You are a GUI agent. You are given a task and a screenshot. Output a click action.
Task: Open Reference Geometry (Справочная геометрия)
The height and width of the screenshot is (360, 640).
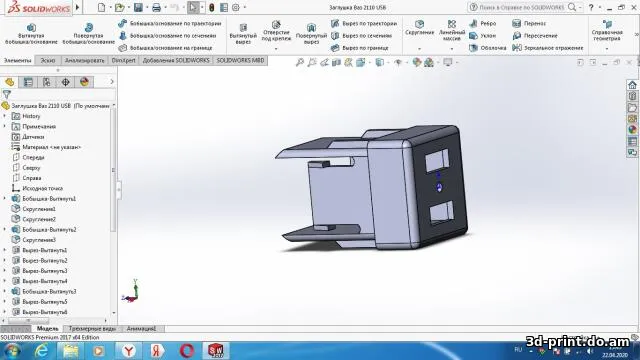click(607, 31)
